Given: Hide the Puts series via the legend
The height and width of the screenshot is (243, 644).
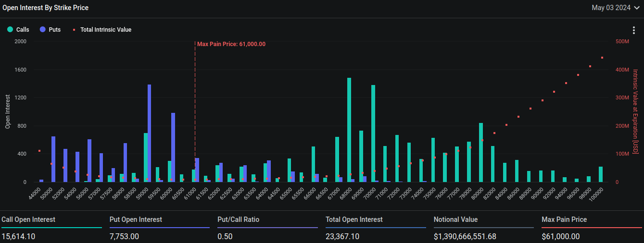Looking at the screenshot, I should coord(51,30).
